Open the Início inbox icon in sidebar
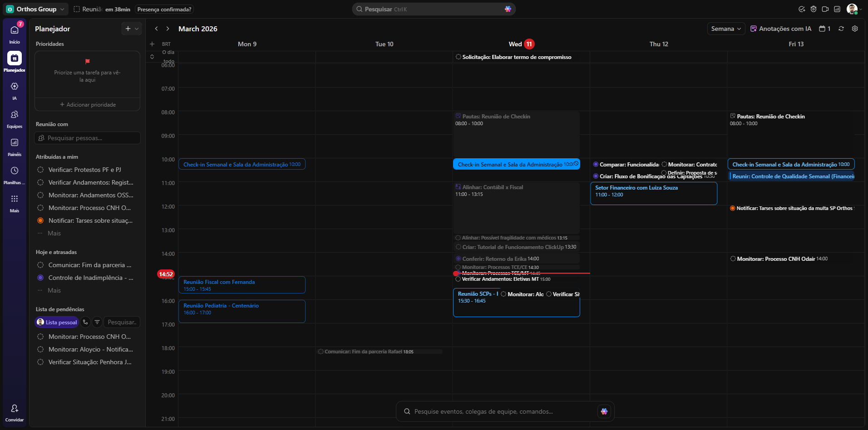868x430 pixels. [x=15, y=31]
